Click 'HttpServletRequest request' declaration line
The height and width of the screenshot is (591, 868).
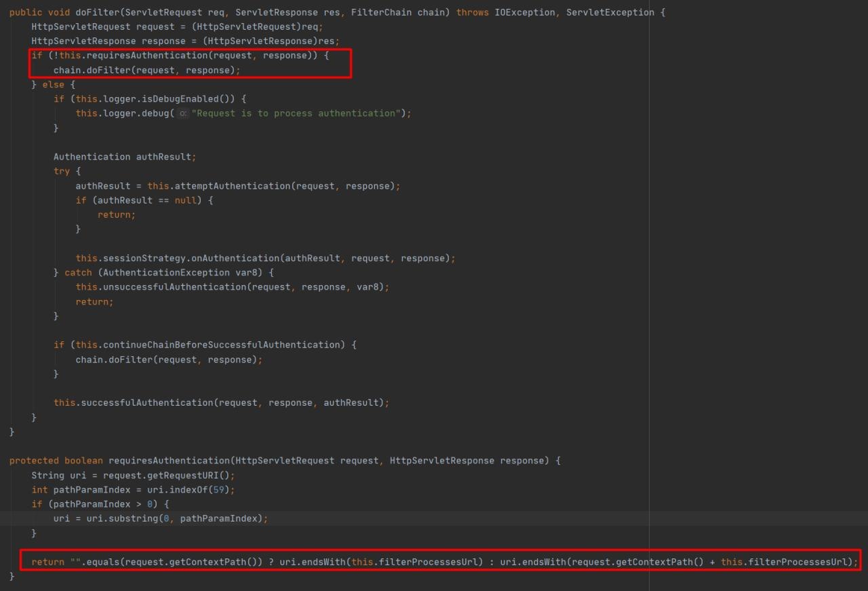point(177,26)
